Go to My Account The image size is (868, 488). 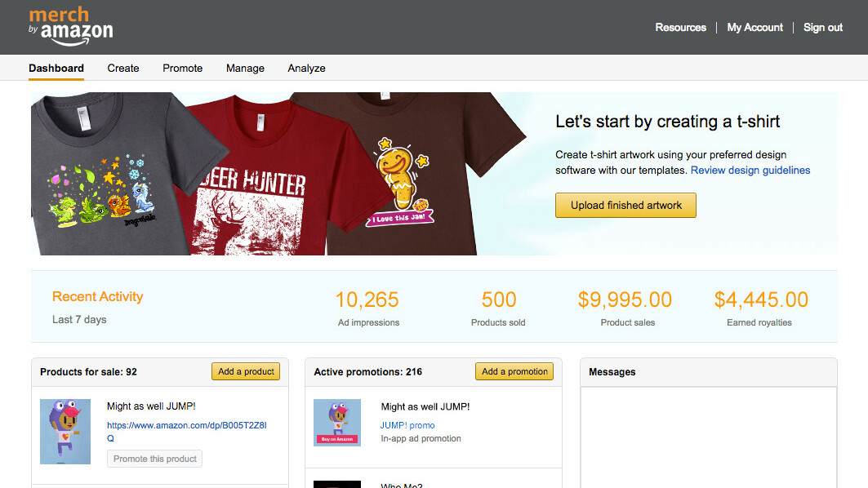(x=754, y=27)
